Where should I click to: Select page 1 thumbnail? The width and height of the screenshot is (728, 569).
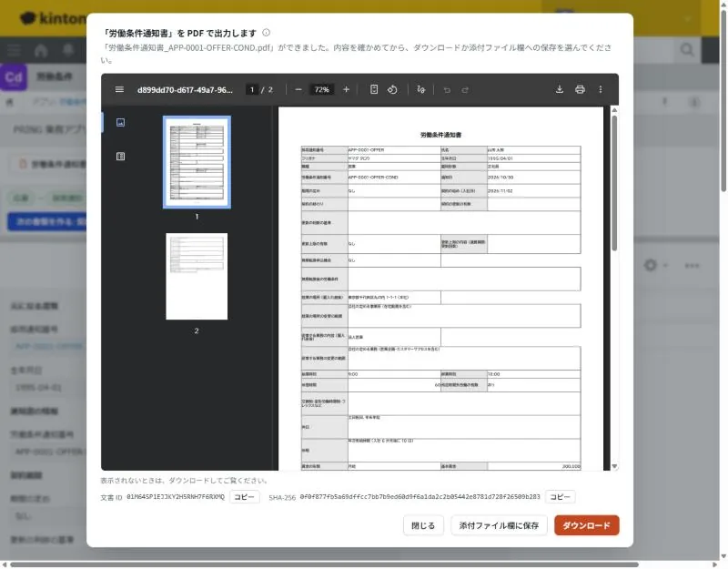coord(197,162)
